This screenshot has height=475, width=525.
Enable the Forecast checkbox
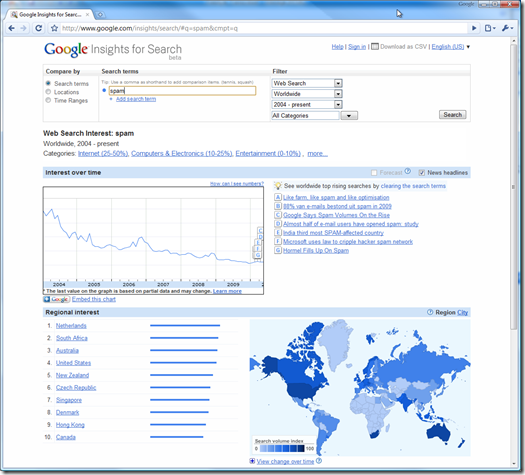click(x=374, y=173)
